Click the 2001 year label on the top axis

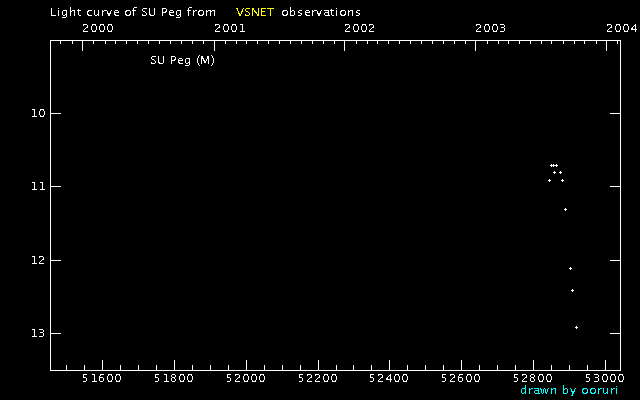pos(230,28)
